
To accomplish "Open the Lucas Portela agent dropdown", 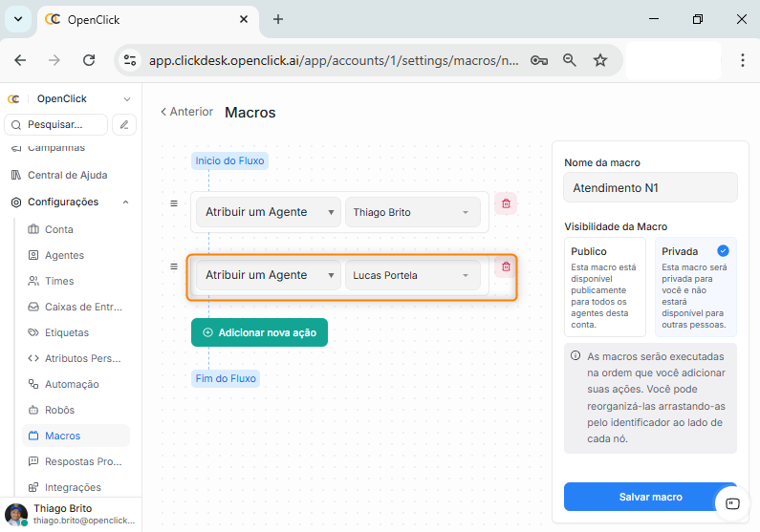I will tap(413, 275).
